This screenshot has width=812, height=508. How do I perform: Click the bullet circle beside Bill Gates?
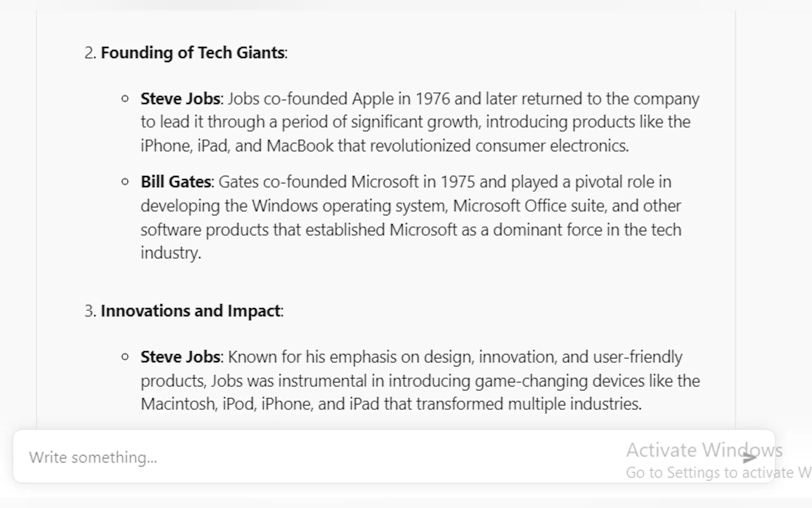pos(125,182)
